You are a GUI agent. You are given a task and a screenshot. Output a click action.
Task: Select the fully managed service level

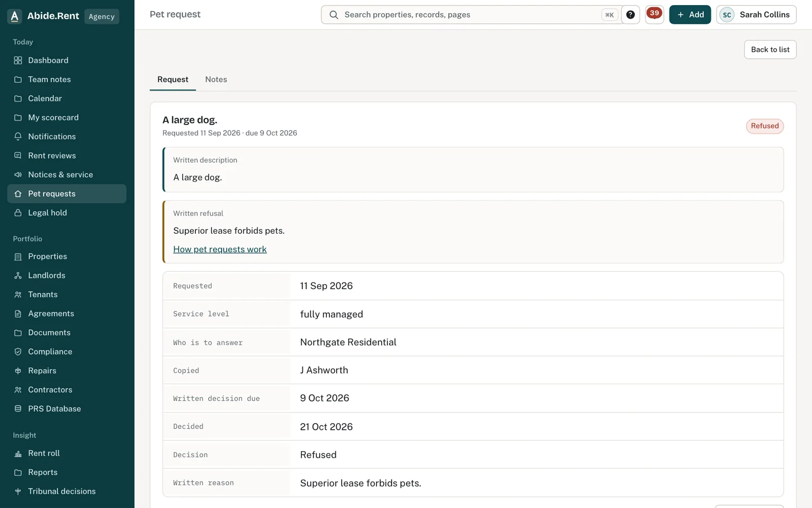[331, 314]
